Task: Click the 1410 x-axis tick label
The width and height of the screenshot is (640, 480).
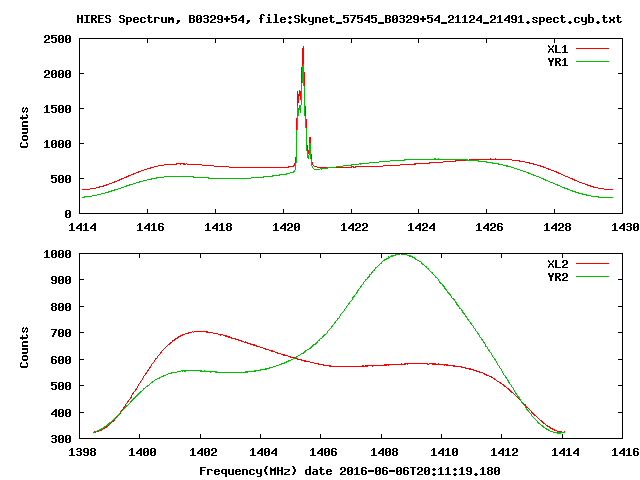Action: pos(444,452)
